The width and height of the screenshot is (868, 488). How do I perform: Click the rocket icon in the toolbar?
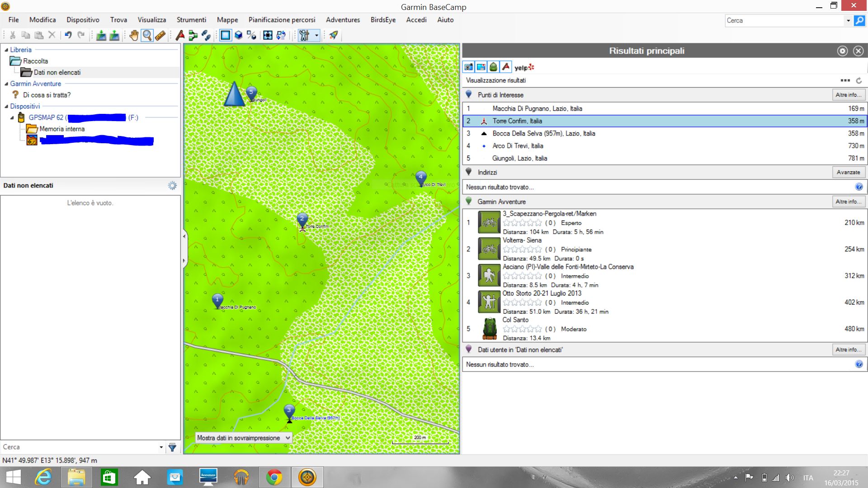pyautogui.click(x=334, y=35)
